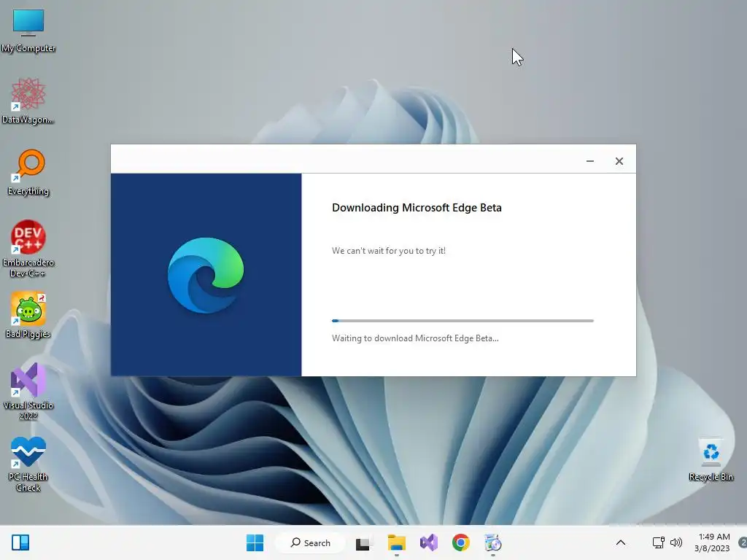Image resolution: width=747 pixels, height=560 pixels.
Task: Select the Bad Piggies game icon
Action: tap(28, 315)
